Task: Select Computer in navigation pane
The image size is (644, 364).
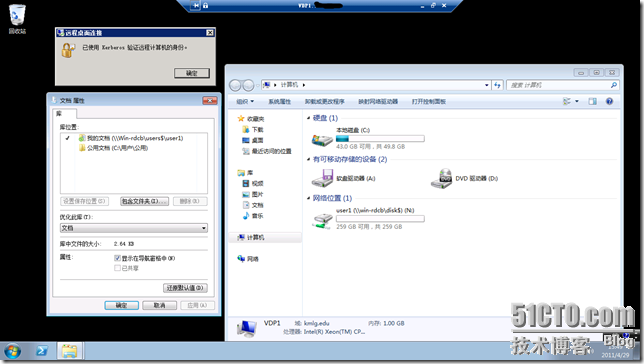Action: pos(251,237)
